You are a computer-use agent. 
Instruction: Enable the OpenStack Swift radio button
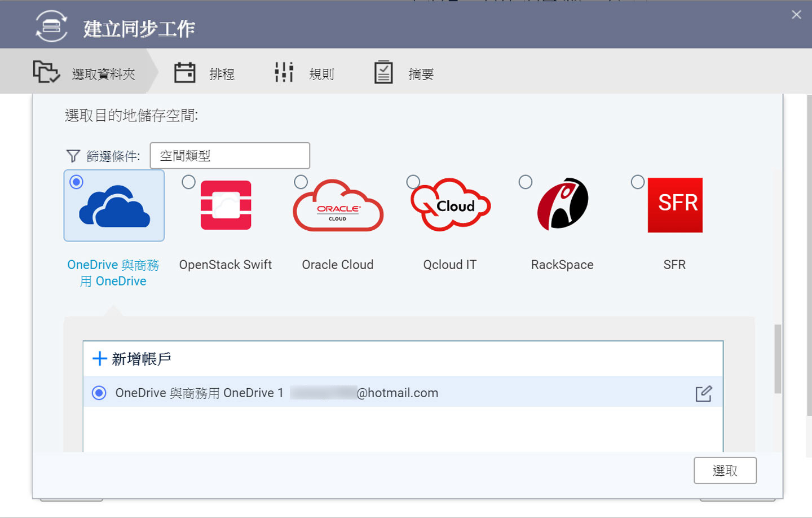tap(189, 182)
